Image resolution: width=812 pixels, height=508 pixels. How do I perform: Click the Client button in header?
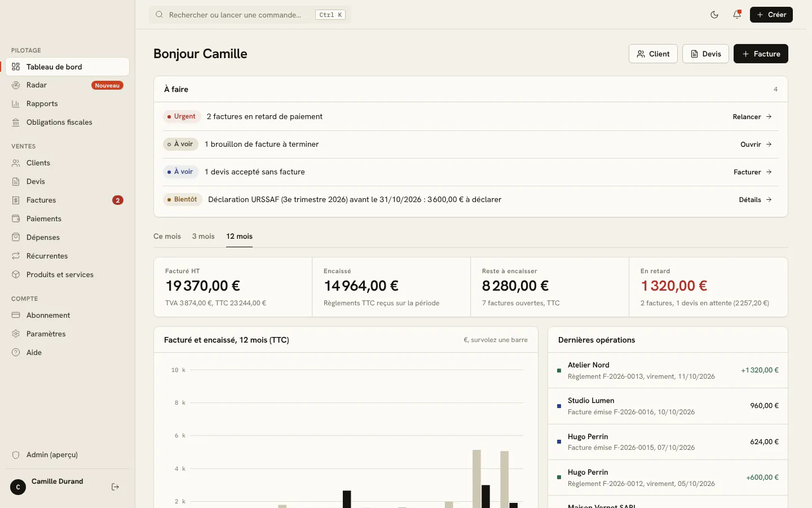tap(653, 54)
